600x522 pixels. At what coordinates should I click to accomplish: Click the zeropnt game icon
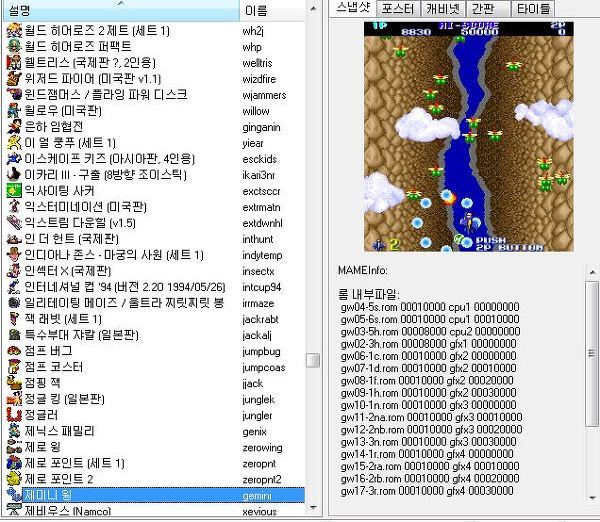point(14,463)
